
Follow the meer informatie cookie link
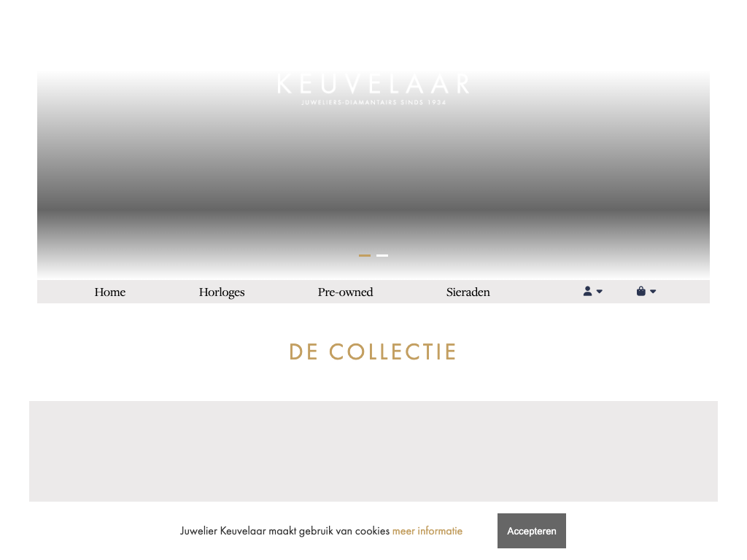[427, 531]
